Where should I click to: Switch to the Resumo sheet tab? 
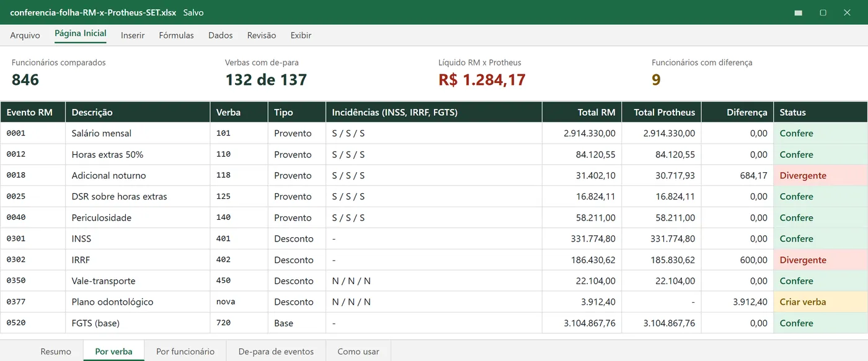56,351
